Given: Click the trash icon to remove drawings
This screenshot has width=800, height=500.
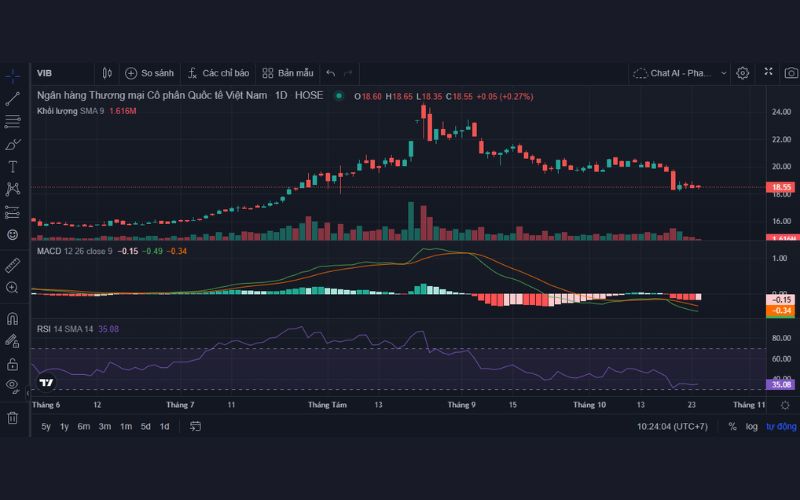Looking at the screenshot, I should click(x=13, y=417).
